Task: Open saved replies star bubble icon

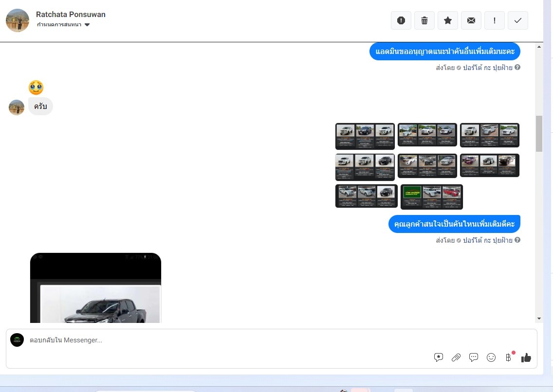Action: (439, 357)
